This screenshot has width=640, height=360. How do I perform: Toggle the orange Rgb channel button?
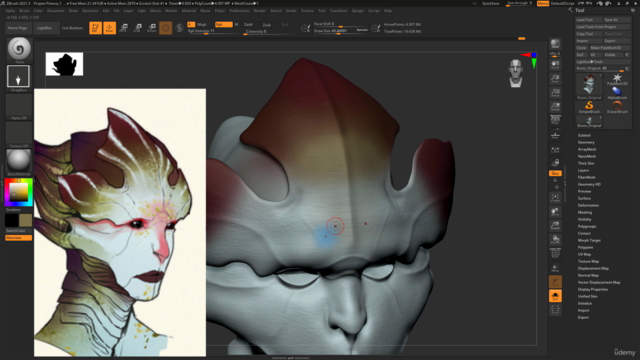pyautogui.click(x=224, y=24)
